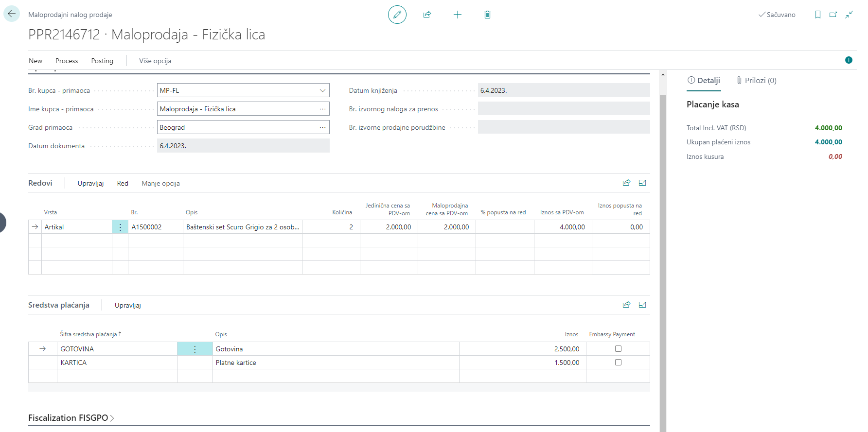Click the back arrow button

pos(12,14)
